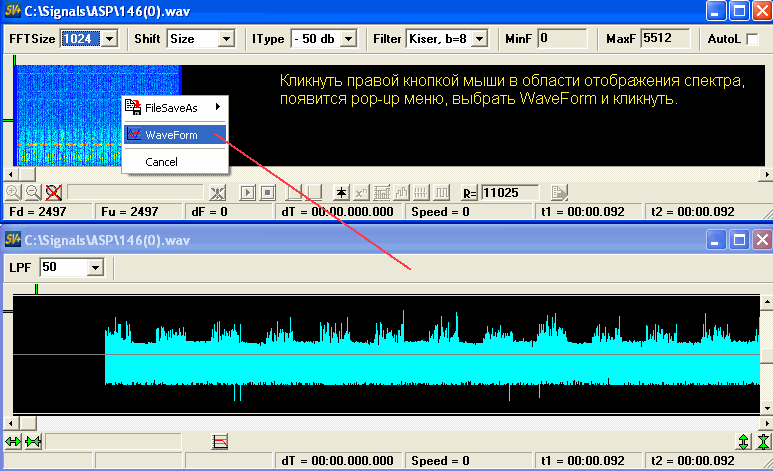Screen dimensions: 773x471
Task: Toggle the AutoL checkbox
Action: tap(752, 39)
